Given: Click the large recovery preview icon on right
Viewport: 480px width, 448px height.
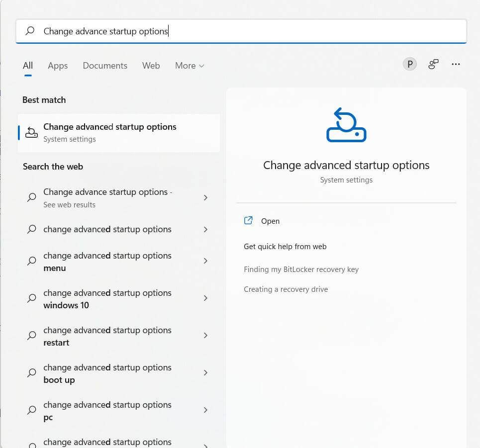Looking at the screenshot, I should coord(346,125).
